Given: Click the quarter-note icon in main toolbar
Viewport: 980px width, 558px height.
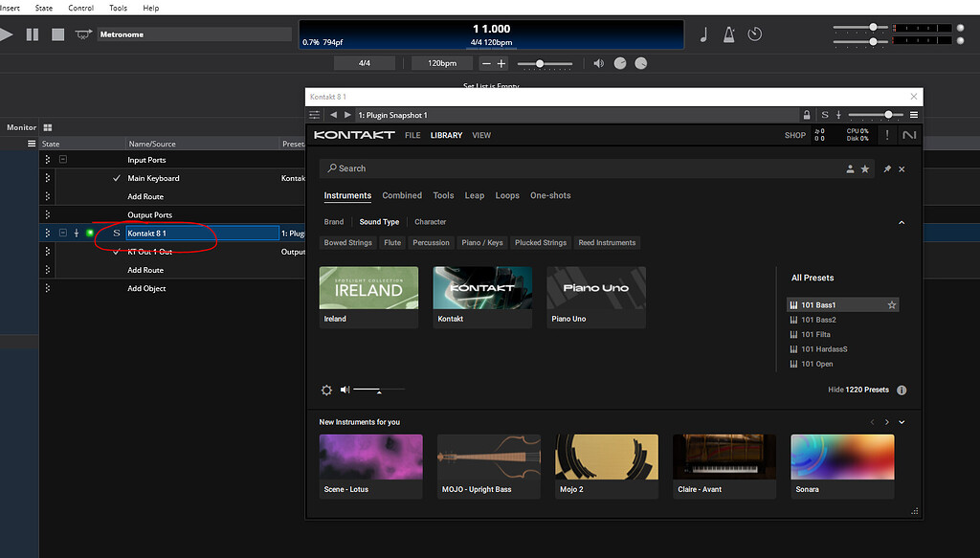Looking at the screenshot, I should pyautogui.click(x=703, y=34).
